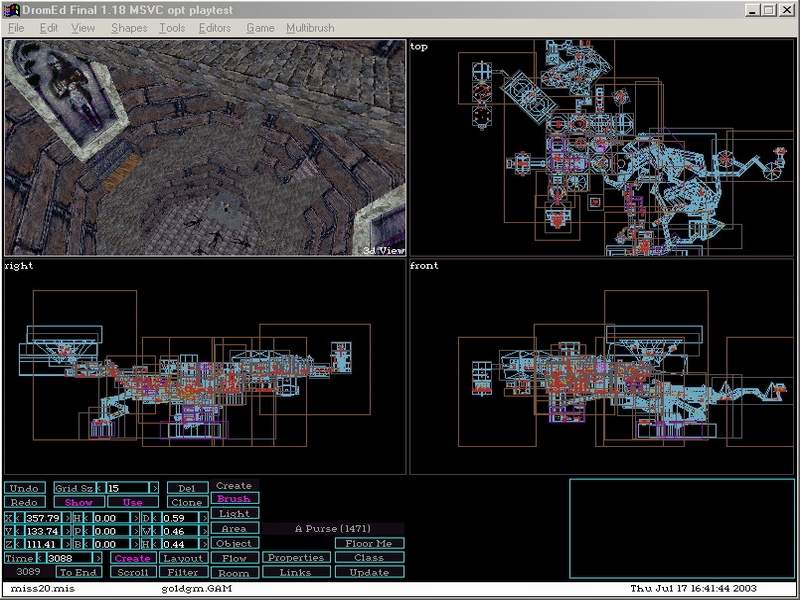Click the Grid Sz value field
800x600 pixels.
pos(127,488)
